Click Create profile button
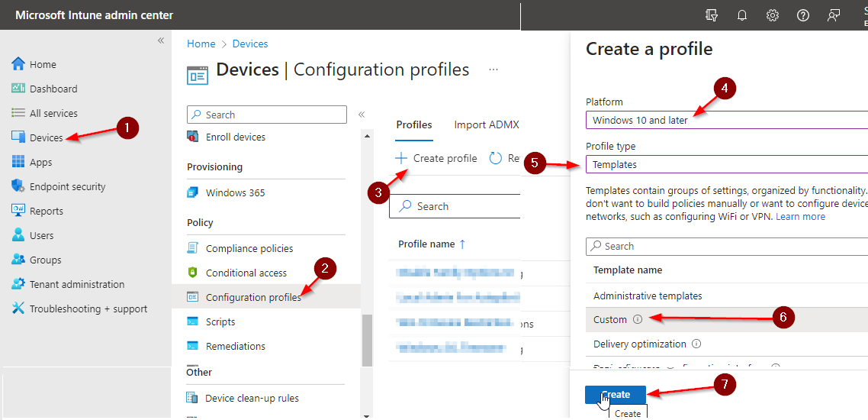Screen dimensions: 868x420 click(436, 159)
